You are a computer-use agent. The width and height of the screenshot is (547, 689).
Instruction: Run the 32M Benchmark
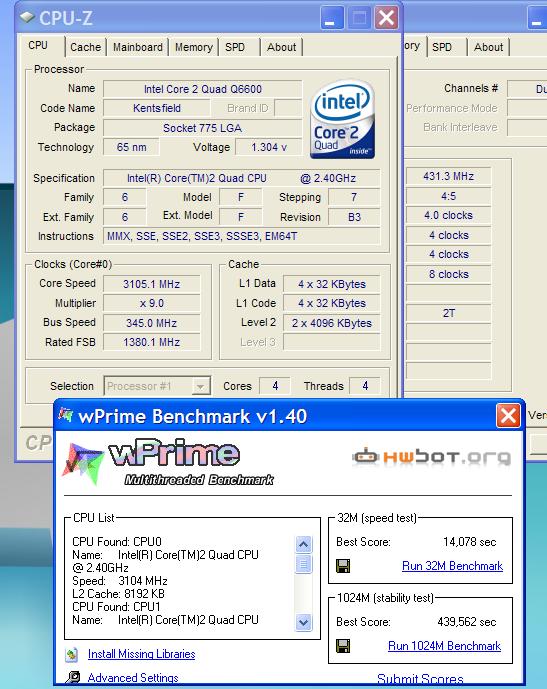(x=453, y=566)
